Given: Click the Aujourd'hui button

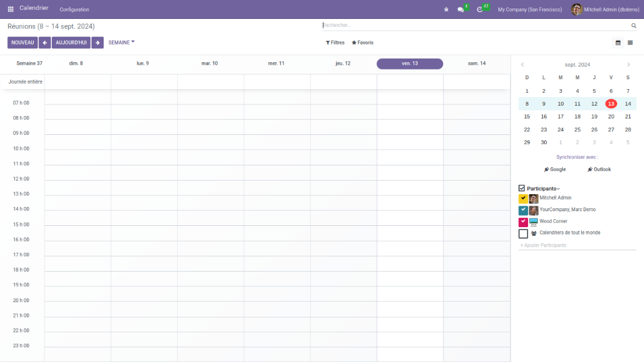Looking at the screenshot, I should 71,43.
